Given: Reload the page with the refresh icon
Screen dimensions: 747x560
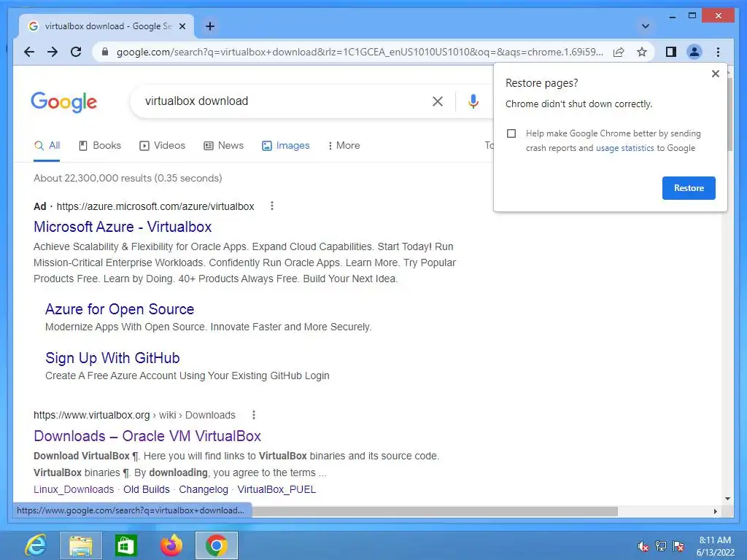Looking at the screenshot, I should point(76,52).
